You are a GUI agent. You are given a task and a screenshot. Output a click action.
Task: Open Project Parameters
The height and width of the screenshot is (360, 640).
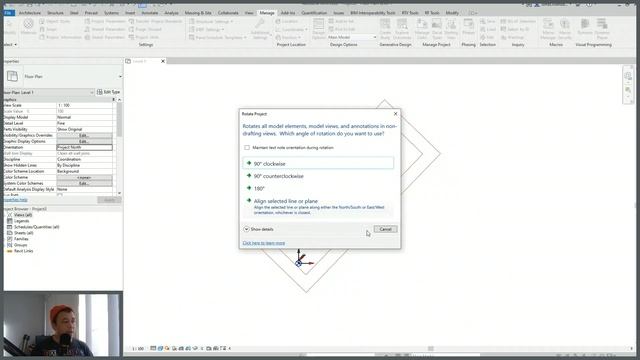click(x=105, y=21)
